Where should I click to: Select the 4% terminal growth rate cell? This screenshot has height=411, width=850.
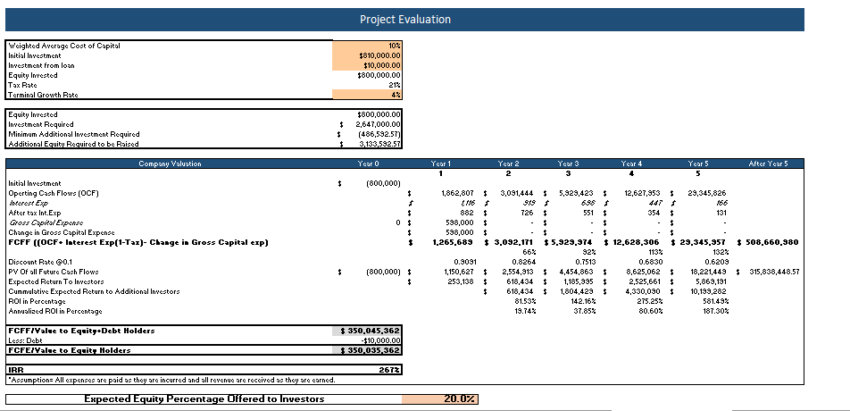point(367,94)
